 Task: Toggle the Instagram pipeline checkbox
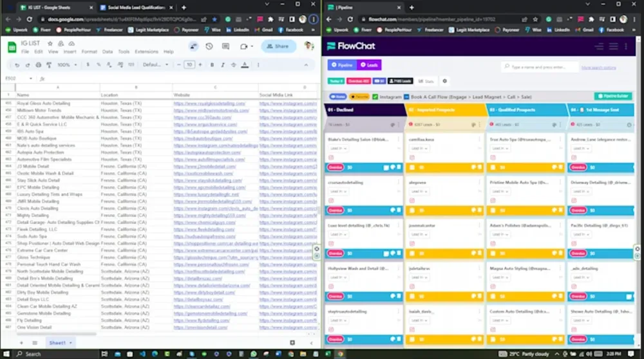click(x=375, y=97)
